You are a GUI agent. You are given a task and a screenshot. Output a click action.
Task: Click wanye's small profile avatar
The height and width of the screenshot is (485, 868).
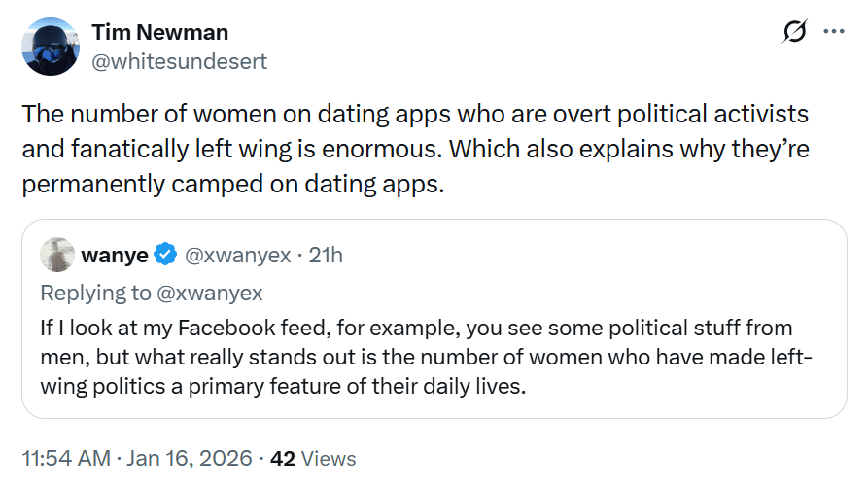point(57,255)
